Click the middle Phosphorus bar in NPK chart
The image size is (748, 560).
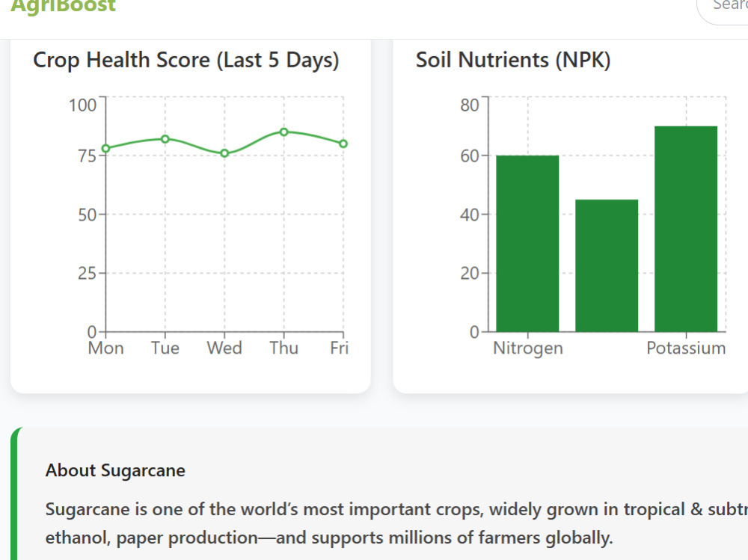(x=607, y=265)
